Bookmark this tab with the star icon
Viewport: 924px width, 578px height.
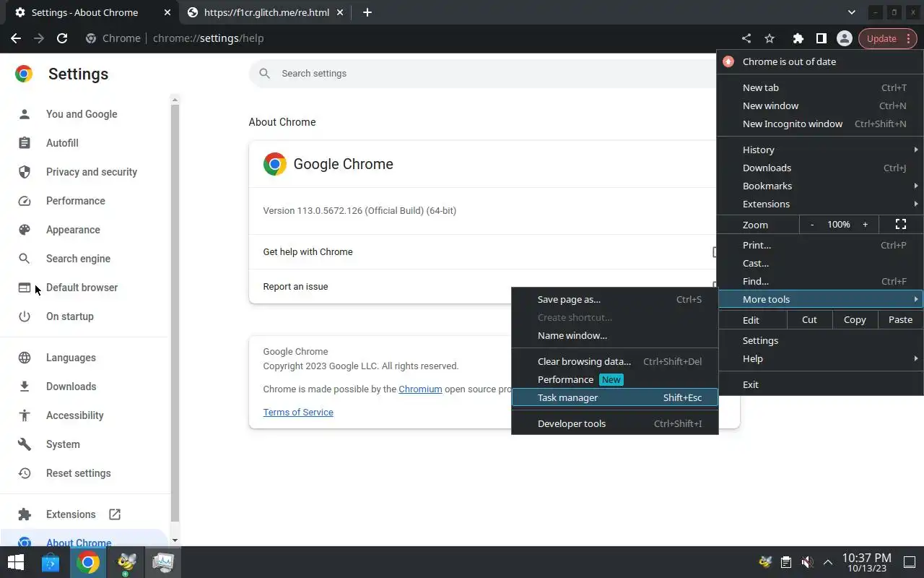tap(770, 38)
